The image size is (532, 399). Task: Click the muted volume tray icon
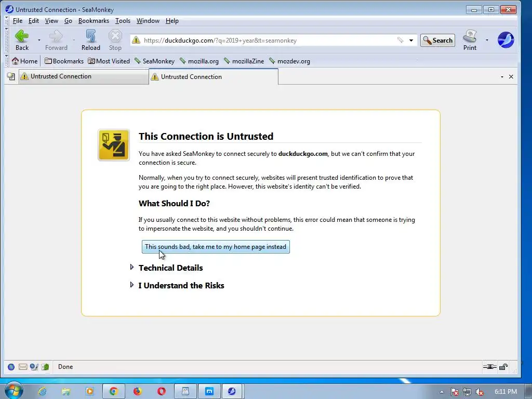click(480, 392)
